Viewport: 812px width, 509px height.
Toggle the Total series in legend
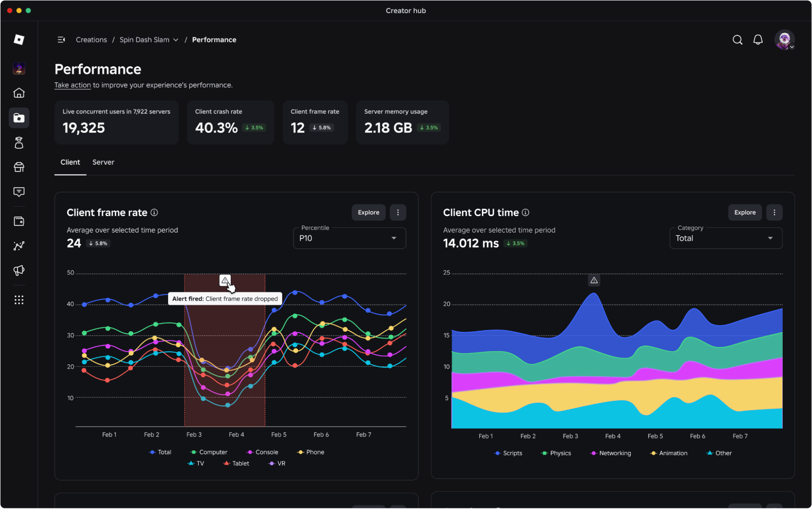pos(160,452)
